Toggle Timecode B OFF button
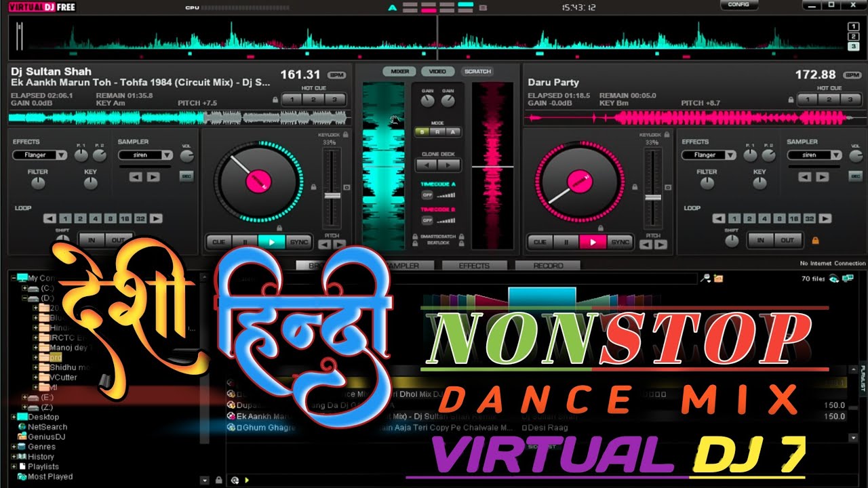Viewport: 868px width, 488px height. point(428,220)
